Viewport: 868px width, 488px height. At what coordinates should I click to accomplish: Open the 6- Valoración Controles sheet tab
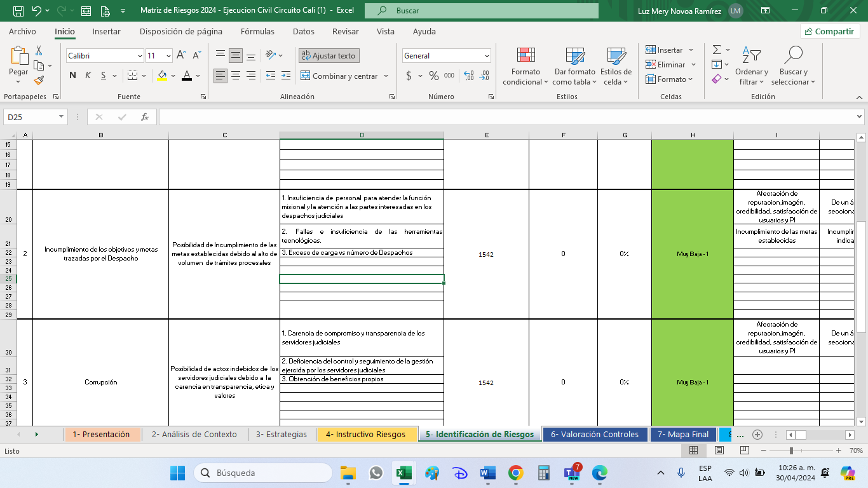(x=595, y=435)
